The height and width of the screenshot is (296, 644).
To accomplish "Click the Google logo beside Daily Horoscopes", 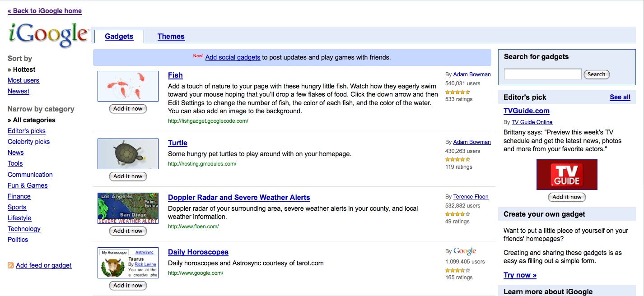I will point(465,251).
